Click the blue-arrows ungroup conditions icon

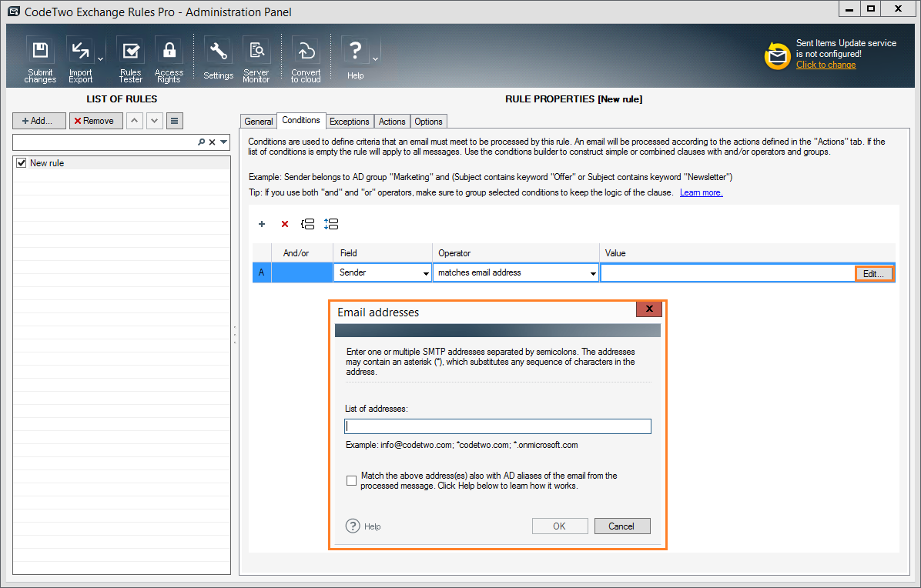[331, 224]
